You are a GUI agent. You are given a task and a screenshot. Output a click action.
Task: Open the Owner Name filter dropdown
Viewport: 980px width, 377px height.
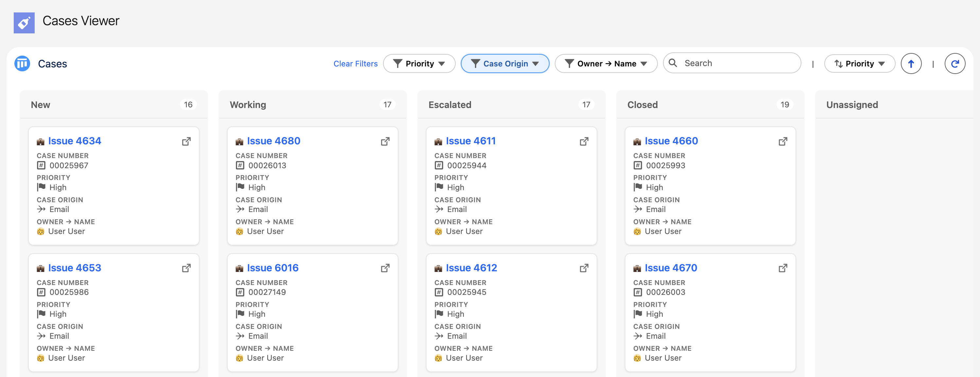click(606, 63)
